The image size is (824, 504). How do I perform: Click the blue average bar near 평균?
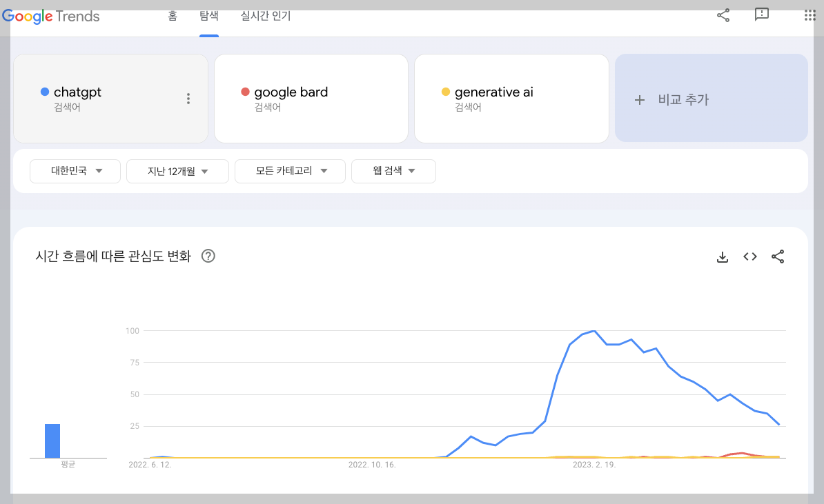pyautogui.click(x=53, y=441)
